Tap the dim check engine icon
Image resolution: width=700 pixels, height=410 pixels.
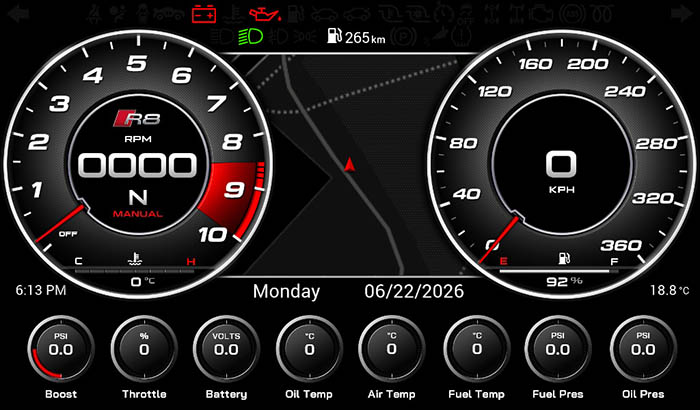pos(541,14)
